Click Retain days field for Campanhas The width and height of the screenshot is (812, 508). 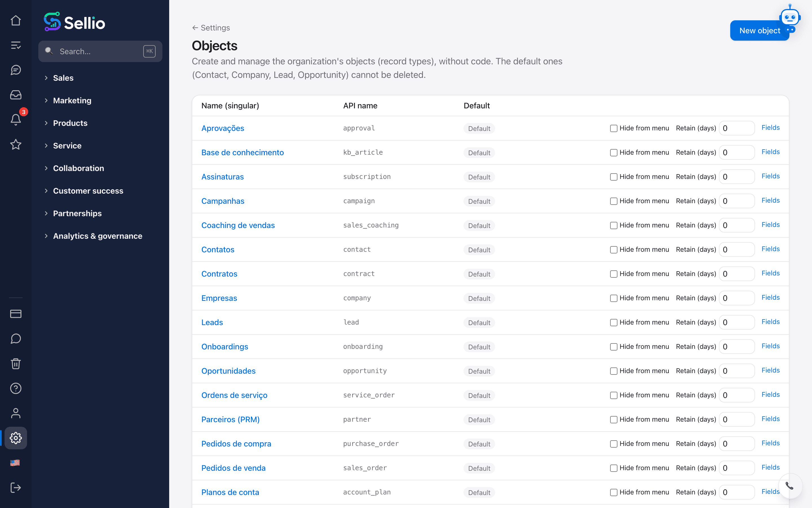[x=737, y=201]
